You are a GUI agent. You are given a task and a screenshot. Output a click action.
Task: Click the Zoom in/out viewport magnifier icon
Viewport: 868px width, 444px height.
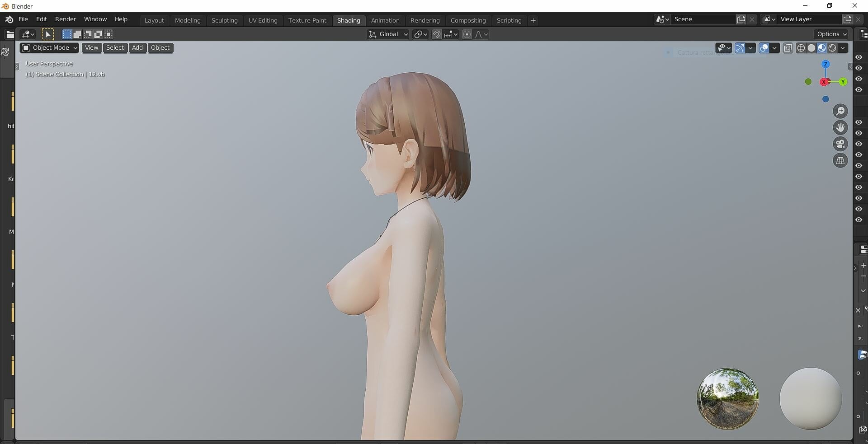(x=840, y=111)
